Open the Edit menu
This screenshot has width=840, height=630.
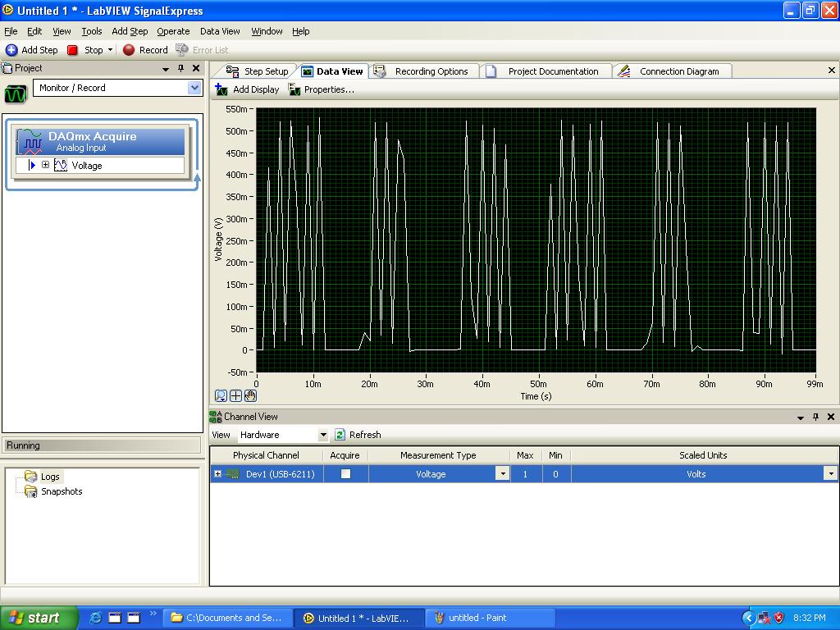34,31
